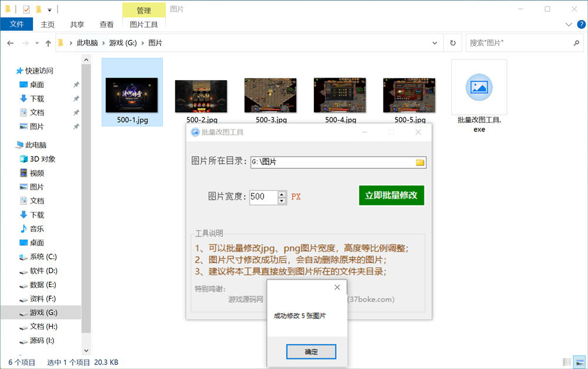Viewport: 588px width, 369px height.
Task: Click the refresh button next to address bar
Action: 452,43
